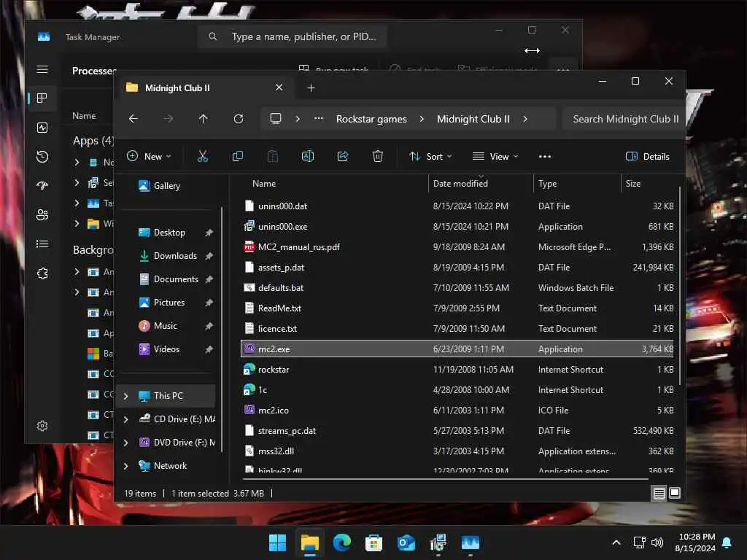Click the file list vertical scrollbar

click(x=679, y=286)
